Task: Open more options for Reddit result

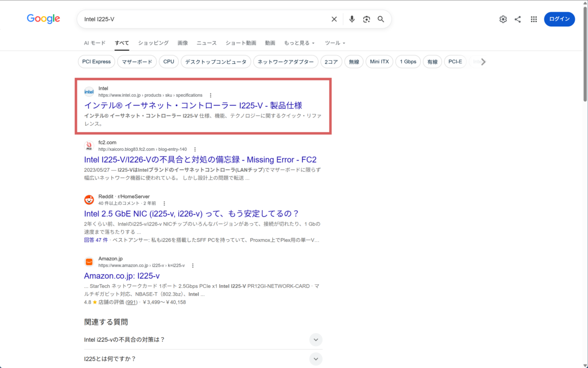Action: pyautogui.click(x=164, y=203)
